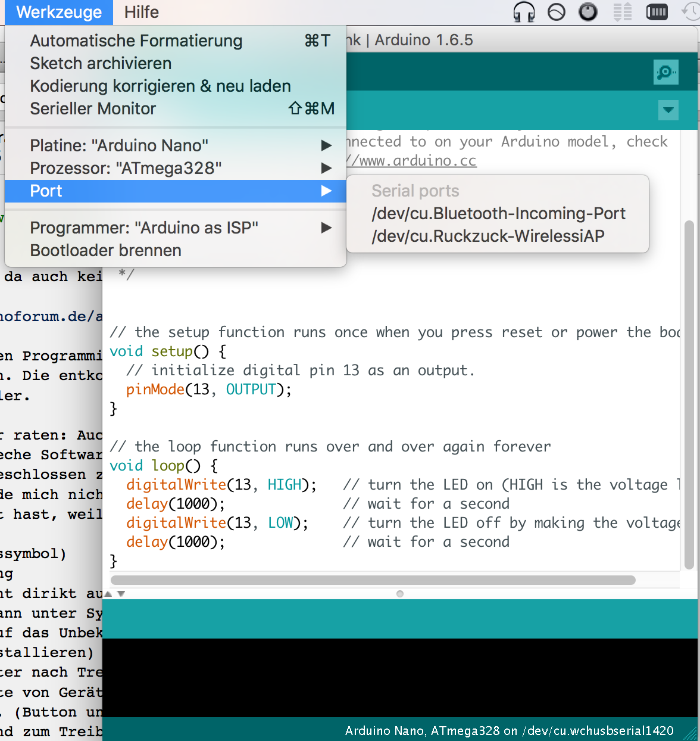This screenshot has height=741, width=700.
Task: Click the memory chip icon in the menu bar
Action: point(657,12)
